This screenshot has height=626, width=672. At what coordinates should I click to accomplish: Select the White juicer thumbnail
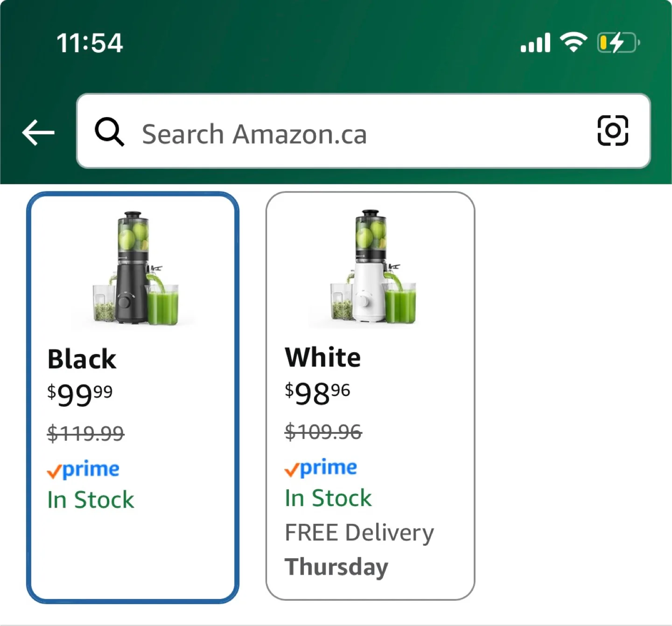371,267
